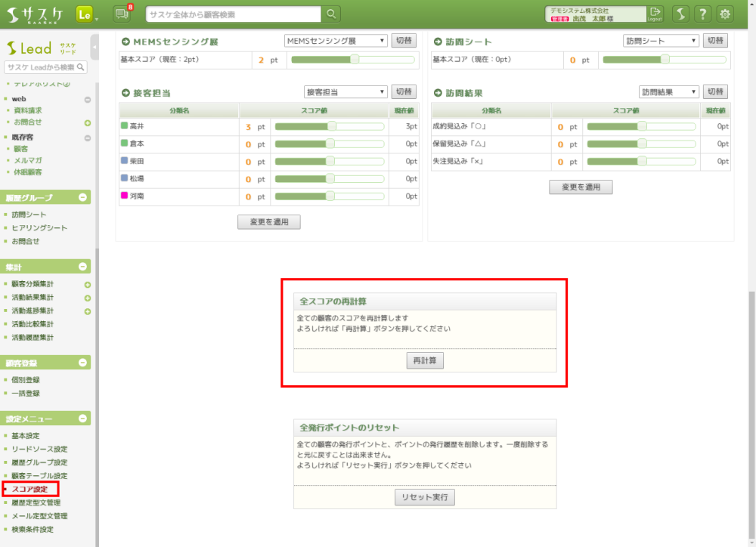Image resolution: width=756 pixels, height=547 pixels.
Task: Open the 接客担当 dropdown
Action: pyautogui.click(x=345, y=91)
